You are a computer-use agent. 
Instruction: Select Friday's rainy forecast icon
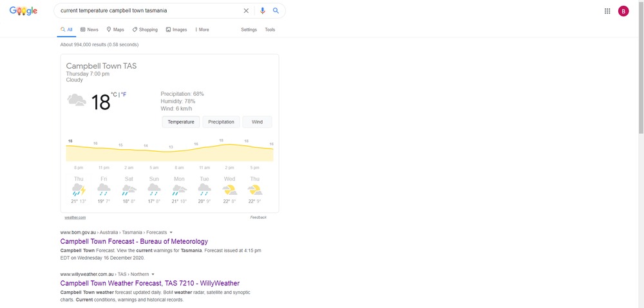[x=104, y=190]
